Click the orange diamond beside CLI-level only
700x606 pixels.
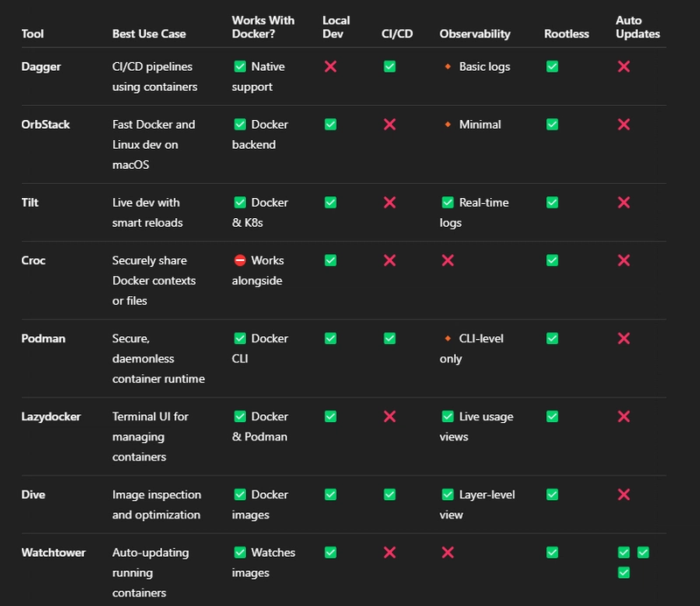point(447,338)
